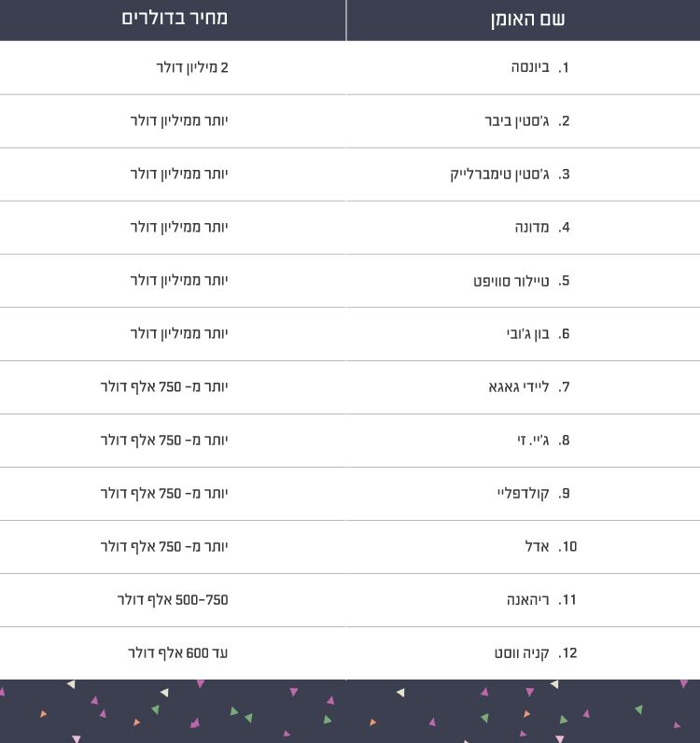The height and width of the screenshot is (743, 700).
Task: Select artist 'קניה ווסט' in row 12
Action: pyautogui.click(x=522, y=653)
